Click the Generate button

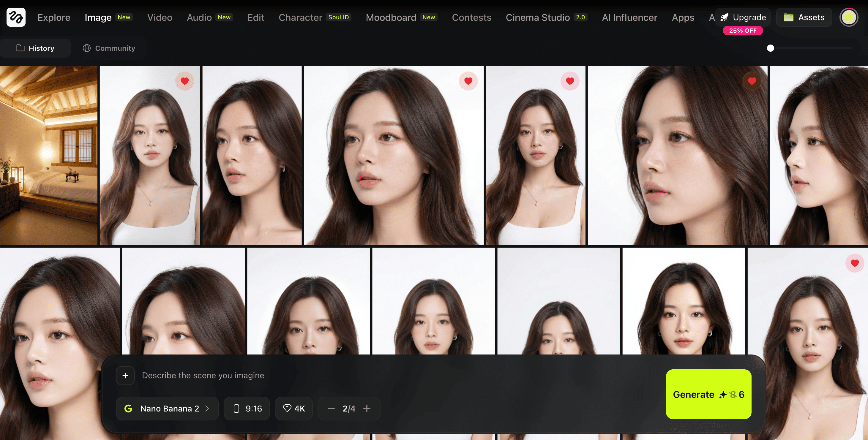(708, 395)
